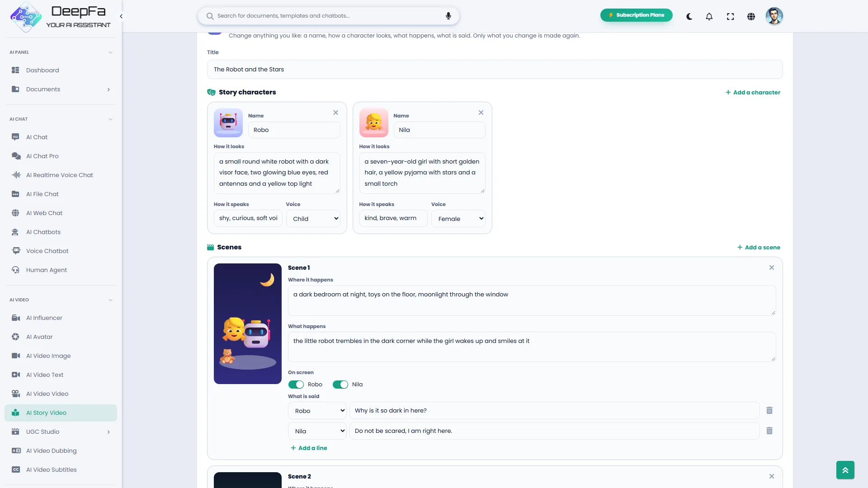Open Nila's Voice dropdown set to Female
This screenshot has width=868, height=488.
(458, 219)
